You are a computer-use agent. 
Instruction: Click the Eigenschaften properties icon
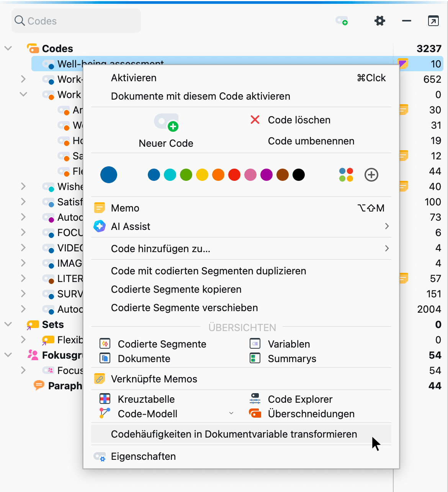[100, 456]
